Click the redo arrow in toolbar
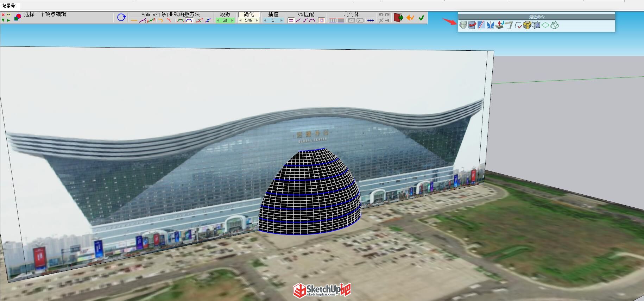The height and width of the screenshot is (301, 644). click(387, 15)
